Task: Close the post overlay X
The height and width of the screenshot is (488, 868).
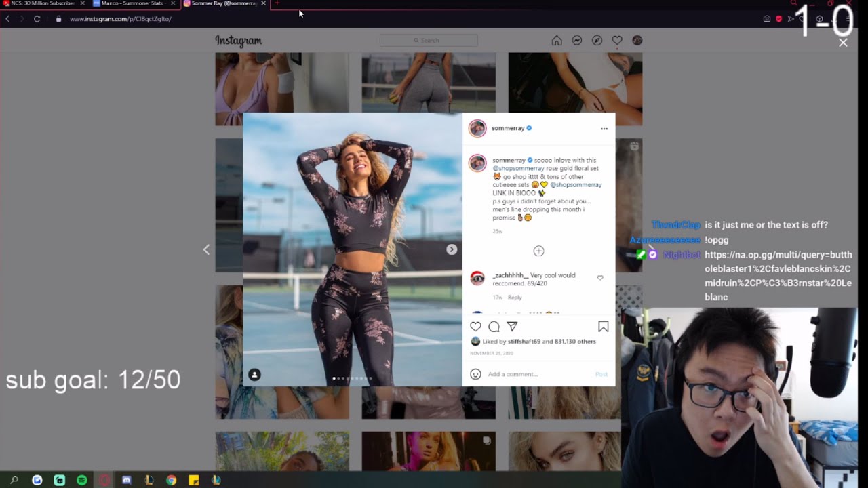Action: coord(843,43)
